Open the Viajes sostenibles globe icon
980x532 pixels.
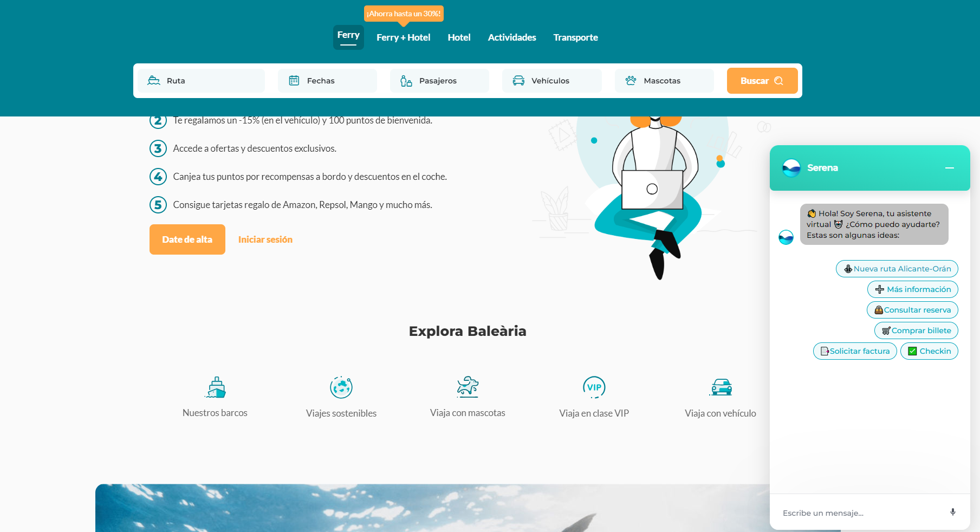(341, 387)
